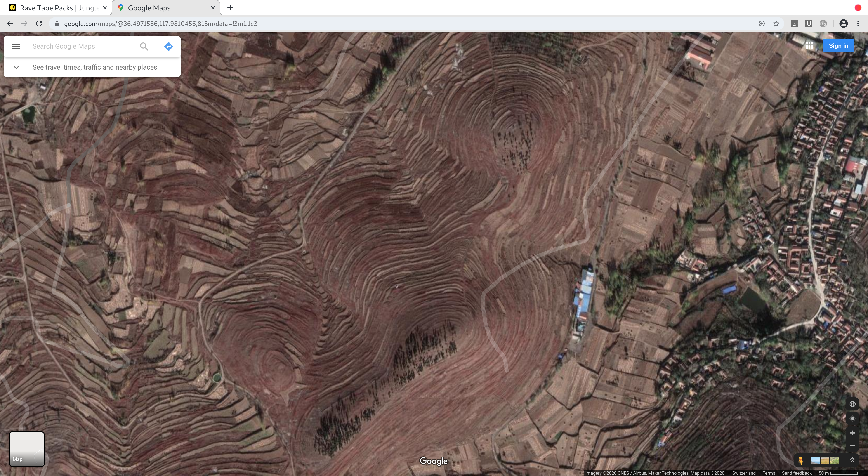Open Chrome's three-dot menu
The image size is (868, 476).
click(x=858, y=24)
